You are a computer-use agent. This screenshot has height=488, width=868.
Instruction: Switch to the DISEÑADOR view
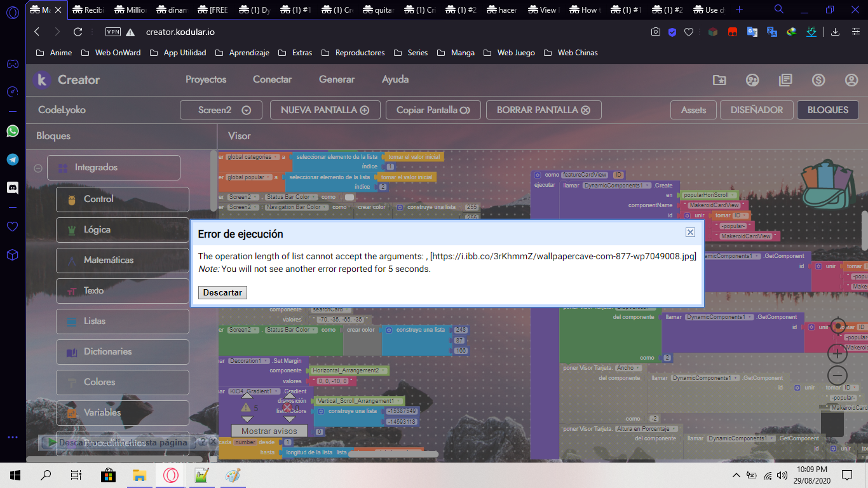click(756, 110)
